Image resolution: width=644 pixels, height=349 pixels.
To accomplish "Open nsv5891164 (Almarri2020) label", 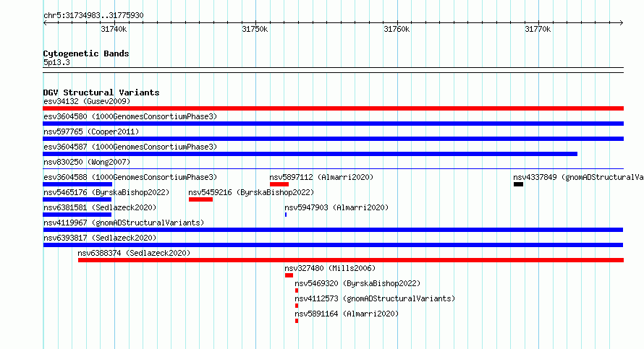I will [347, 314].
